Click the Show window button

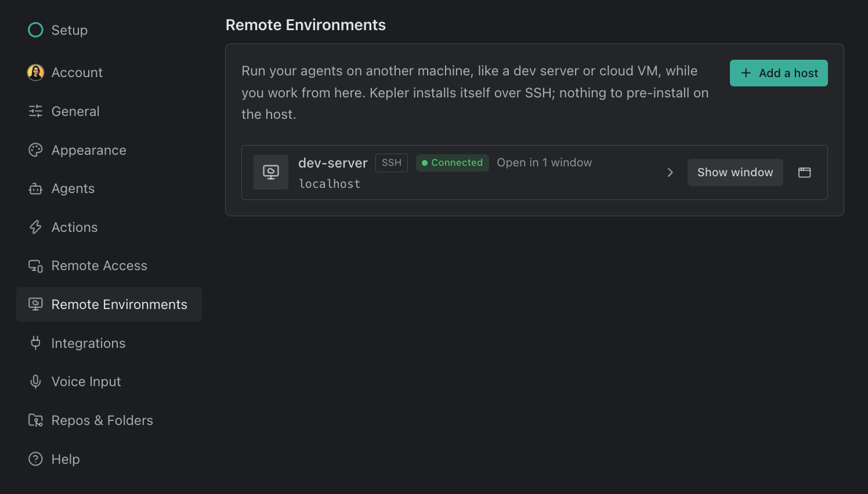click(x=735, y=172)
